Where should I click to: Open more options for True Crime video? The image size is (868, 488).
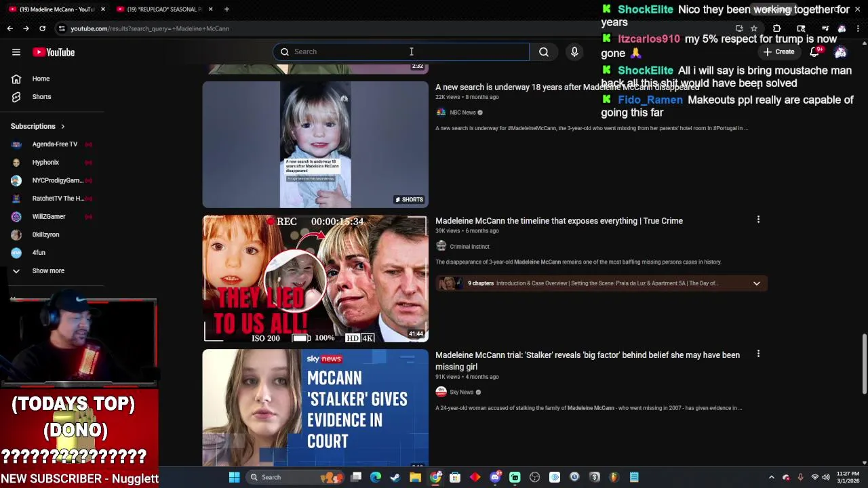(x=758, y=220)
